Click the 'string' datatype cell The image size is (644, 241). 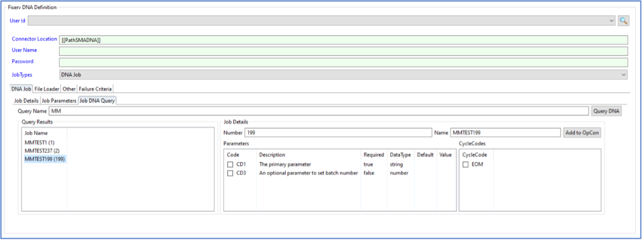[396, 164]
